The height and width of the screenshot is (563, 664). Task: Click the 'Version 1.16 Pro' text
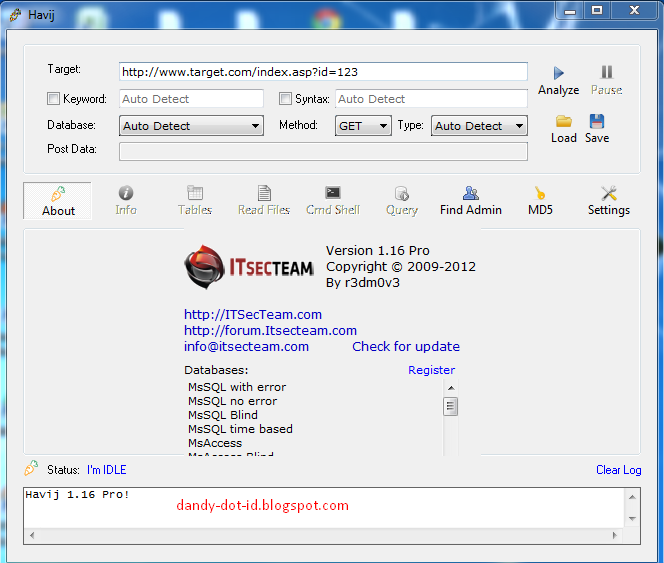pyautogui.click(x=378, y=250)
